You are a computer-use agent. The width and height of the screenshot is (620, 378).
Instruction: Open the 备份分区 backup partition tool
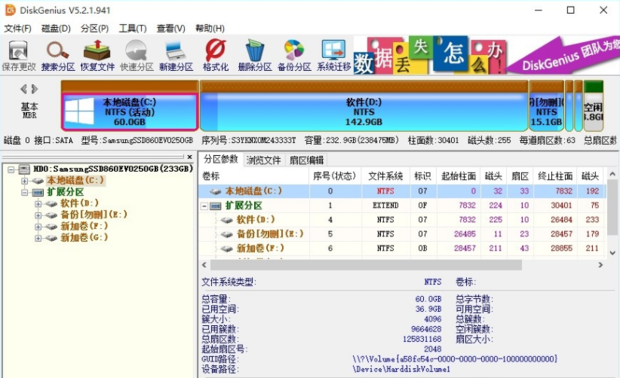pyautogui.click(x=294, y=55)
